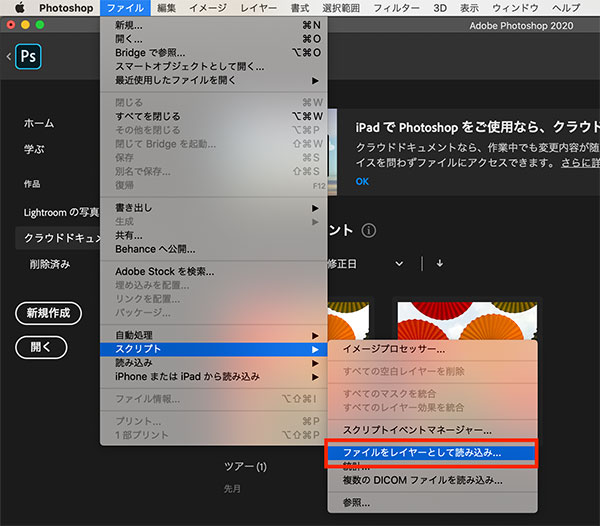
Task: Open Lightroom の写真 in the sidebar
Action: coord(61,212)
